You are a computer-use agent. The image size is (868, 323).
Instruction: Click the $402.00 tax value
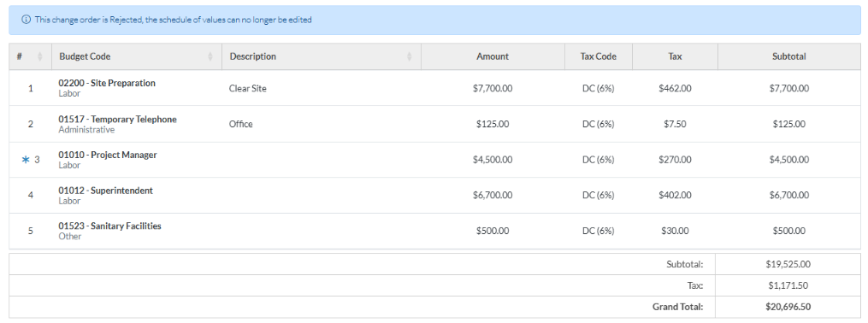point(675,195)
